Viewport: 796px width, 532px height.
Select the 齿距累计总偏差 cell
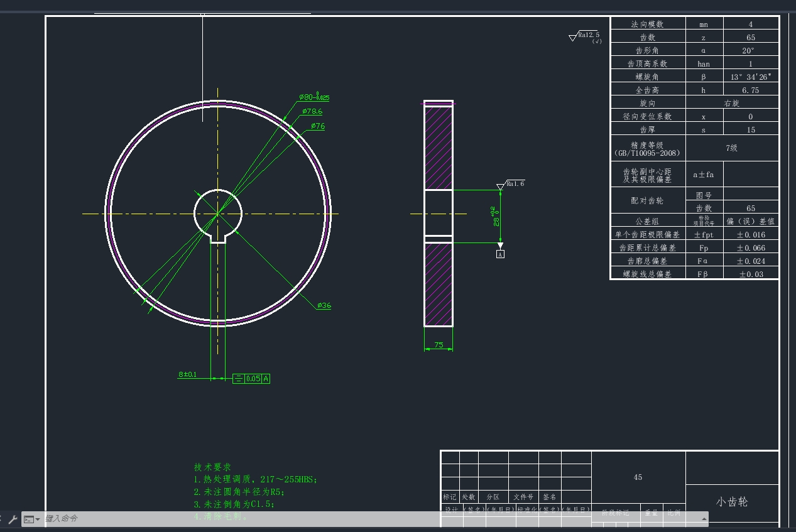point(648,247)
